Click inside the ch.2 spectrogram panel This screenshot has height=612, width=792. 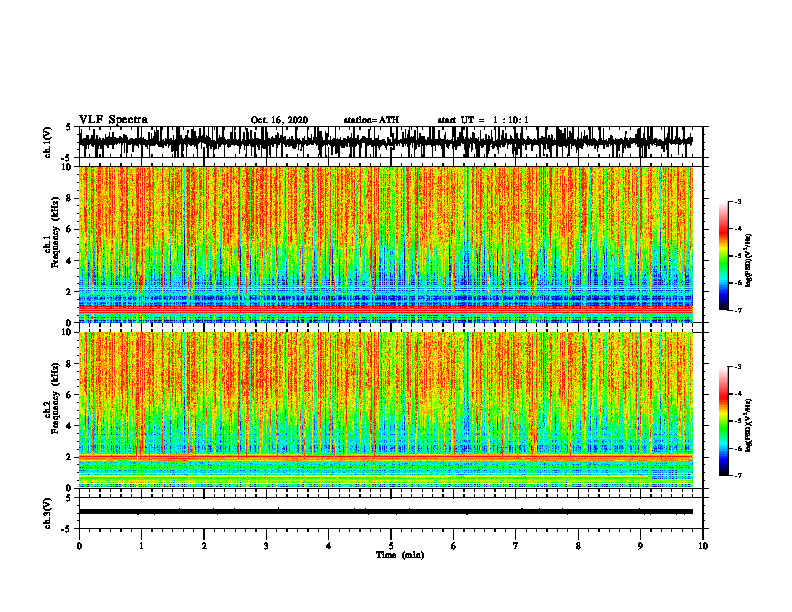[385, 410]
